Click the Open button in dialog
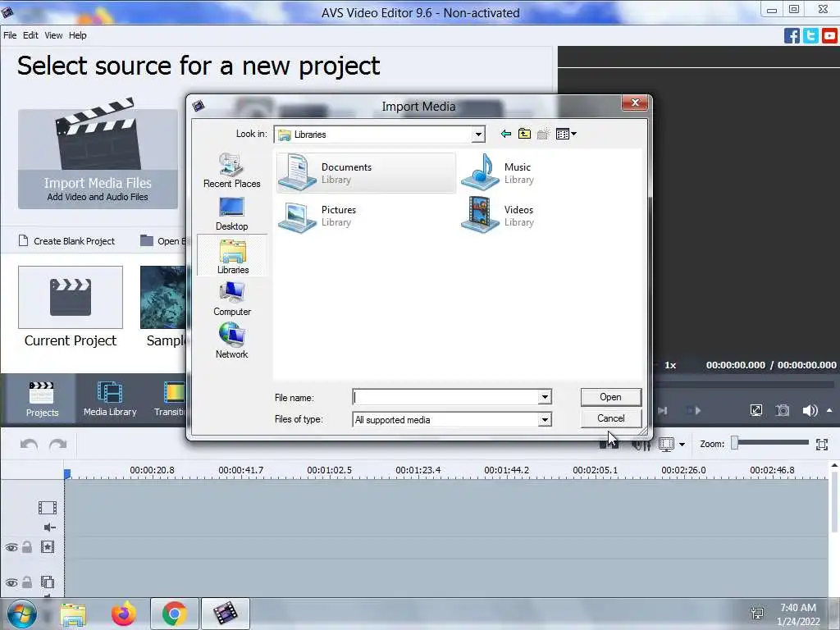Image resolution: width=840 pixels, height=630 pixels. [x=610, y=397]
